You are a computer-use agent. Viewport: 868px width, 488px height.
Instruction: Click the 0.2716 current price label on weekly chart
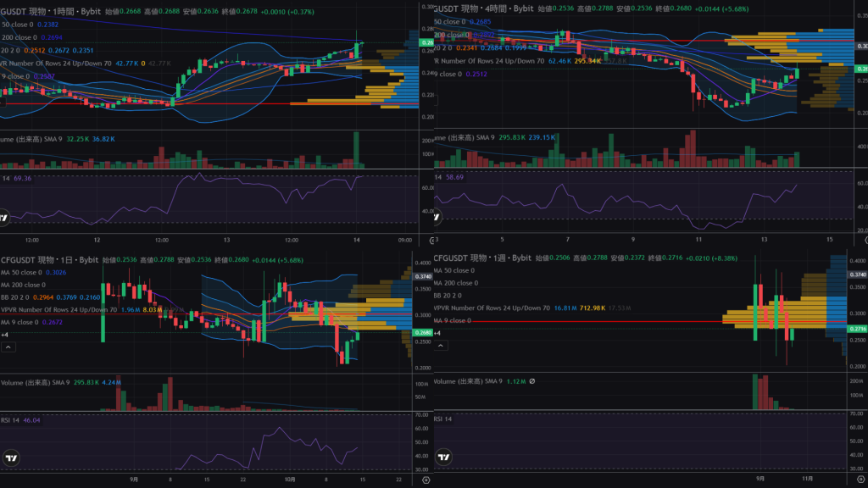(x=856, y=328)
